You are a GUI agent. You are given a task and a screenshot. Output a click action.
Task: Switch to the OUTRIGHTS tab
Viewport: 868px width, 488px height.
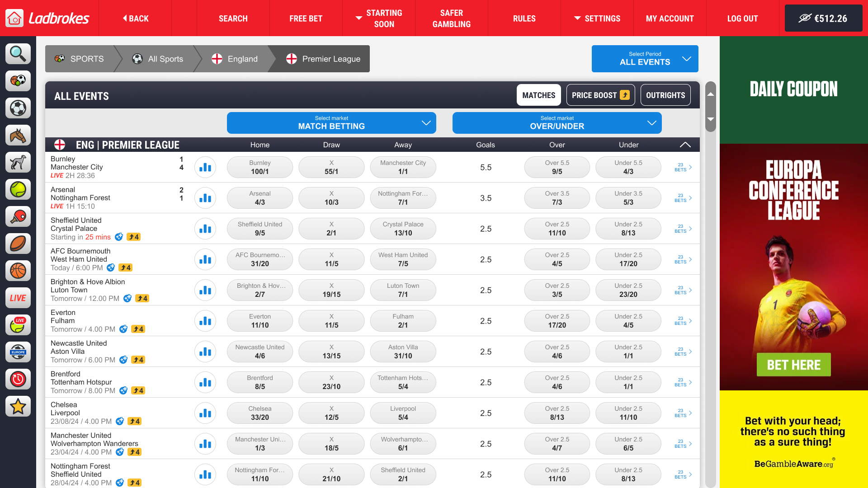coord(665,95)
